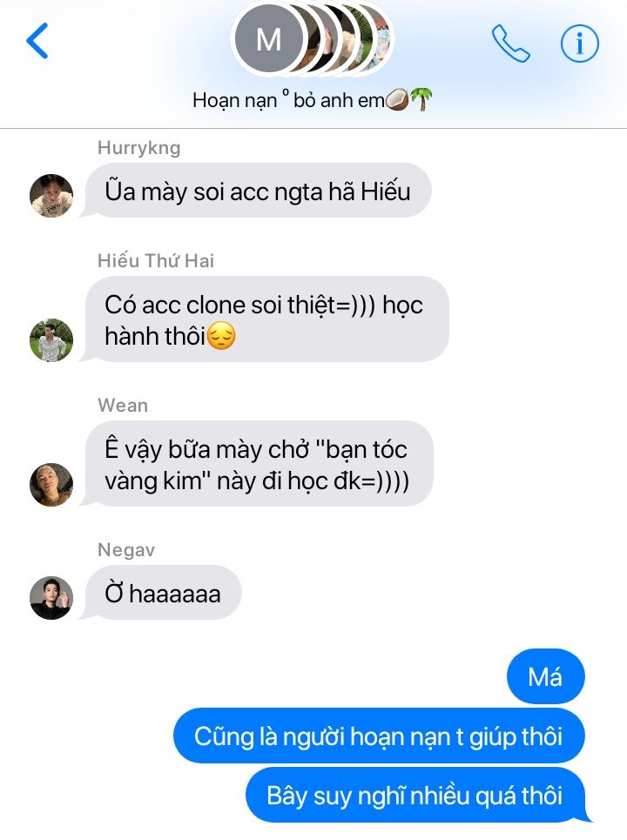The image size is (627, 840).
Task: Select 'Cũng là người hoạn nạn' sent message
Action: click(x=379, y=736)
